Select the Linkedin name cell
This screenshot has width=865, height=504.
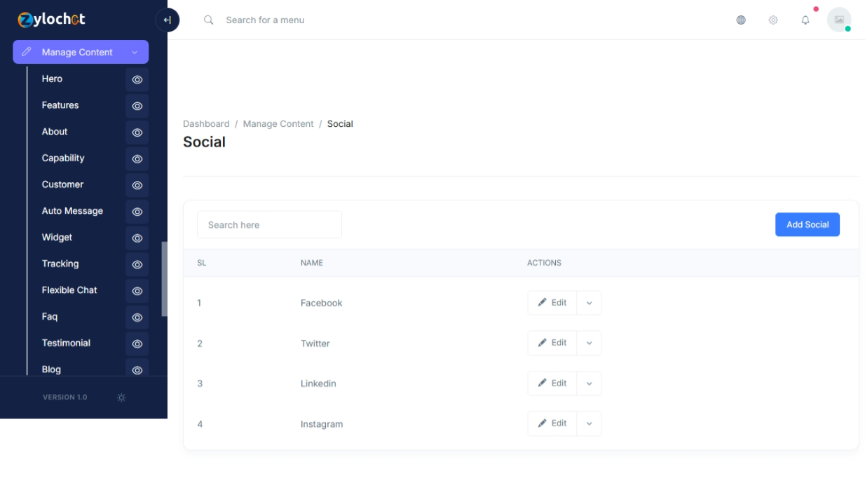click(318, 383)
